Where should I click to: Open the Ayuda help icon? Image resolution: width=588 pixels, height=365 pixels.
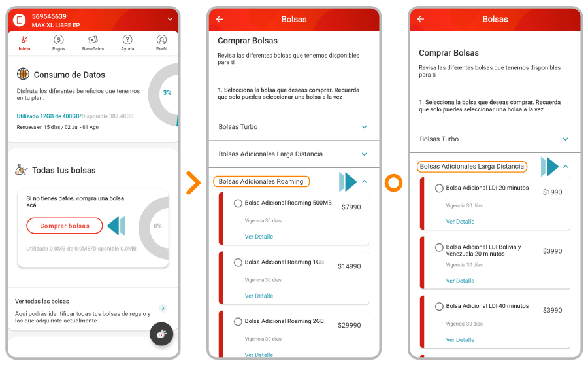(127, 40)
